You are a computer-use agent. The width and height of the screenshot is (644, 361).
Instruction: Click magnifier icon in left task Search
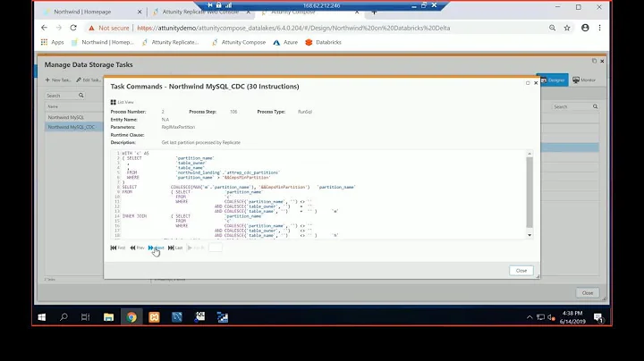81,96
